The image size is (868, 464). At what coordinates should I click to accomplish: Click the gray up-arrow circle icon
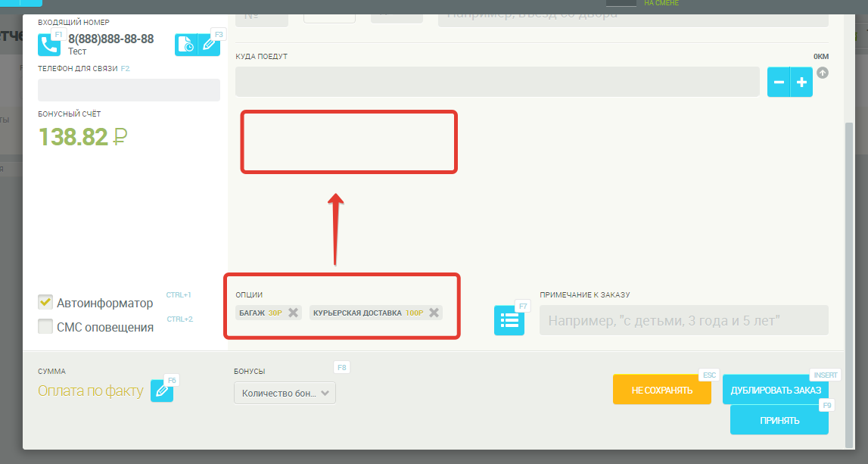pos(823,73)
